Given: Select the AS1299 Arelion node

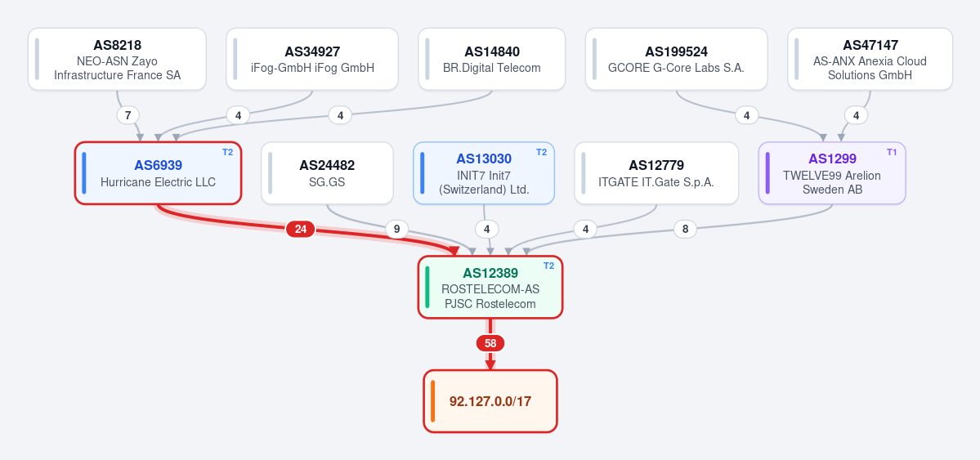Looking at the screenshot, I should click(832, 173).
